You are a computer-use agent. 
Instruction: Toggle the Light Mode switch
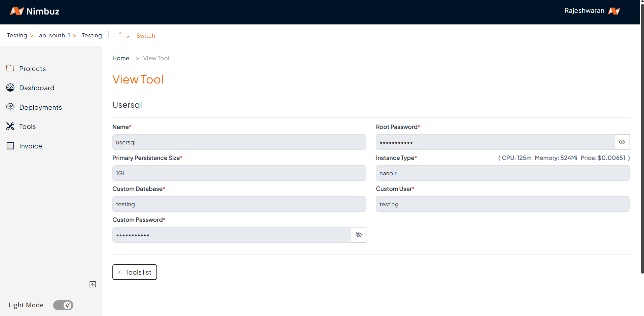[63, 305]
